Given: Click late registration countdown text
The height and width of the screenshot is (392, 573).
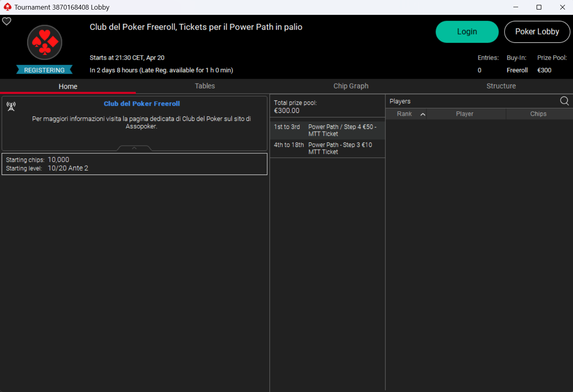Looking at the screenshot, I should 161,70.
